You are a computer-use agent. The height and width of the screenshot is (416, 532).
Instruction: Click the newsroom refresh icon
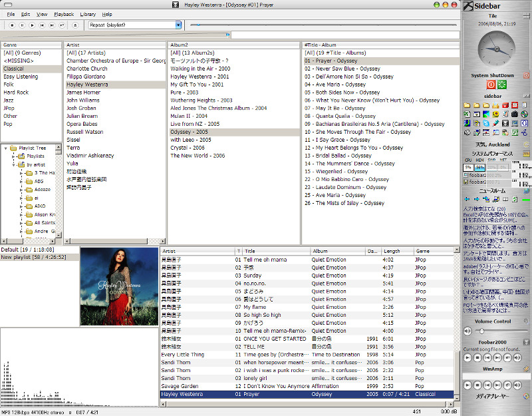(515, 199)
